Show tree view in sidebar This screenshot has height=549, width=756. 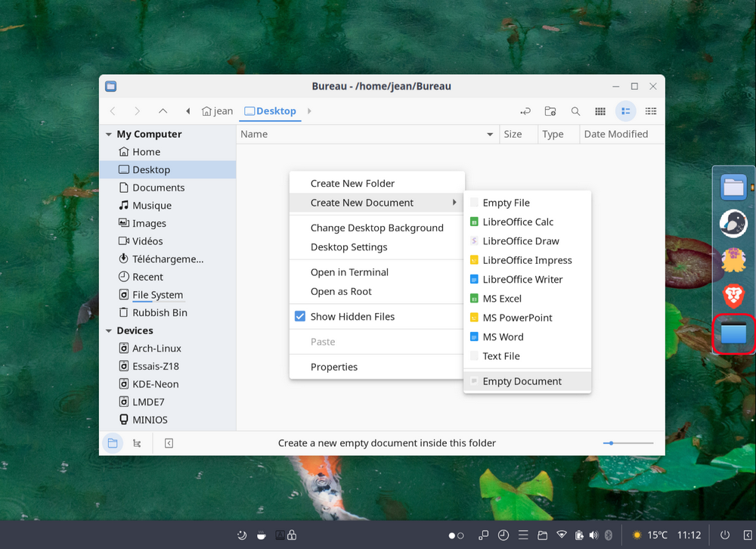(137, 443)
